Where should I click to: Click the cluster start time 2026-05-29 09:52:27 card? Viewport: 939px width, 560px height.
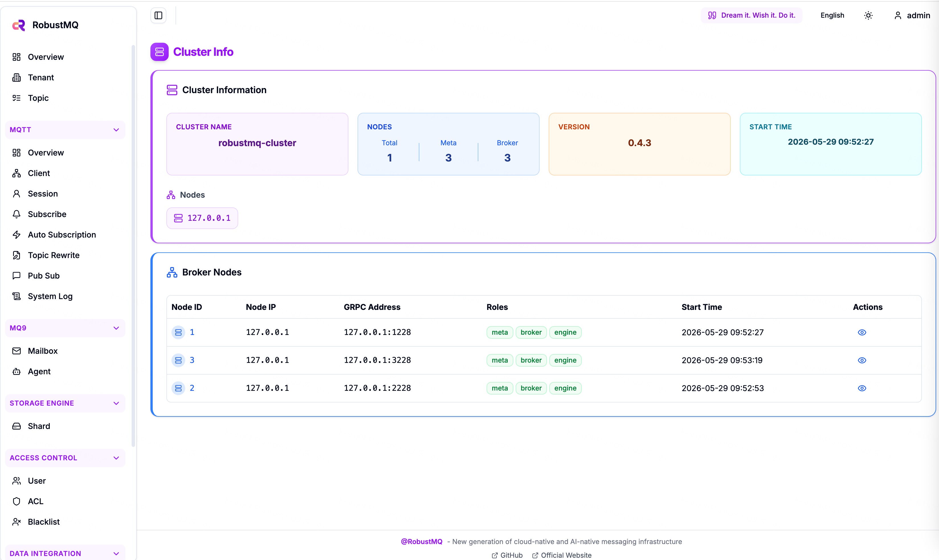click(831, 144)
